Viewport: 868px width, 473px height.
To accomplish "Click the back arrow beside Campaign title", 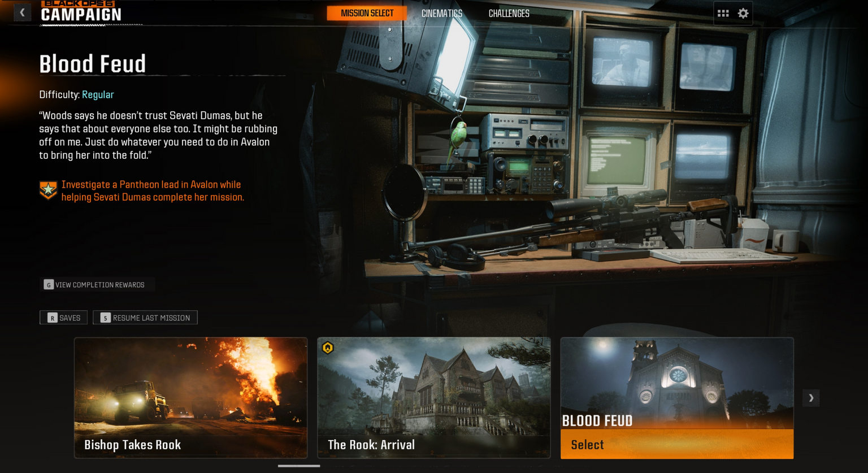I will [x=22, y=12].
